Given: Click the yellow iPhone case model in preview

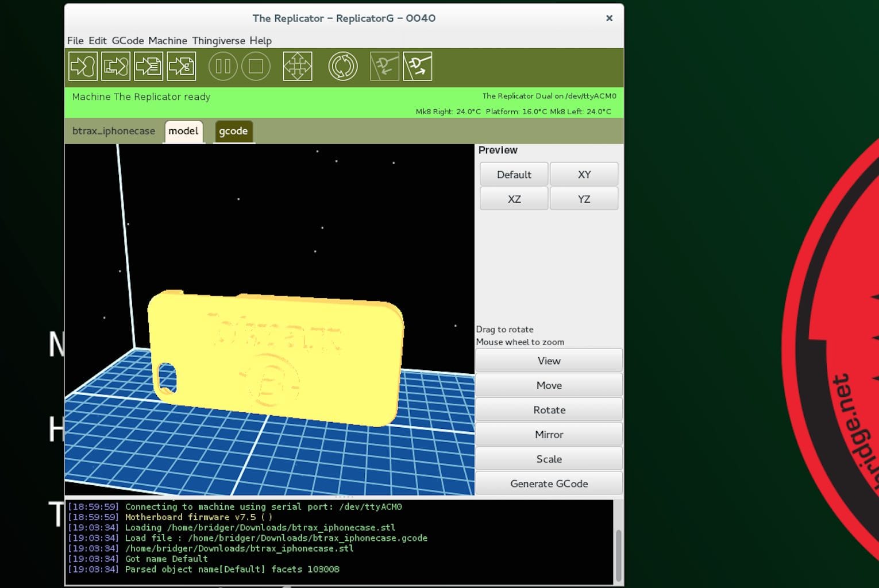Looking at the screenshot, I should (x=276, y=359).
